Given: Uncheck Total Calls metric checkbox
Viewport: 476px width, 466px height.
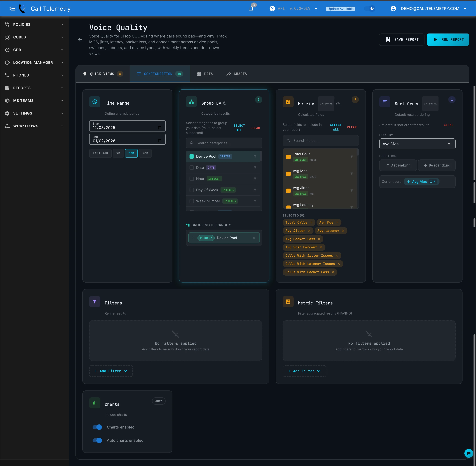Looking at the screenshot, I should pos(288,157).
